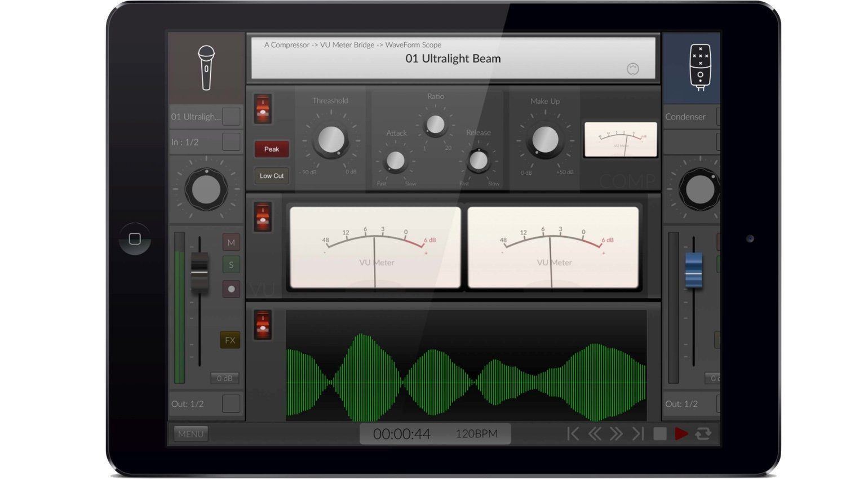
Task: Skip to end of the track
Action: coord(637,433)
